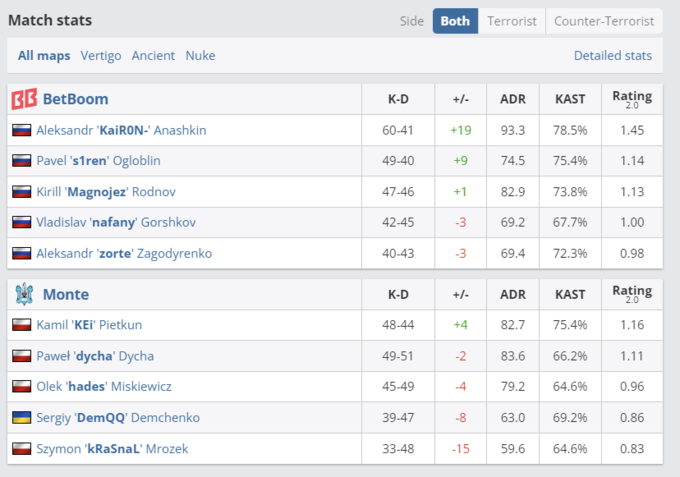Open the Nuke map stats tab
Viewport: 680px width, 477px height.
click(x=200, y=56)
